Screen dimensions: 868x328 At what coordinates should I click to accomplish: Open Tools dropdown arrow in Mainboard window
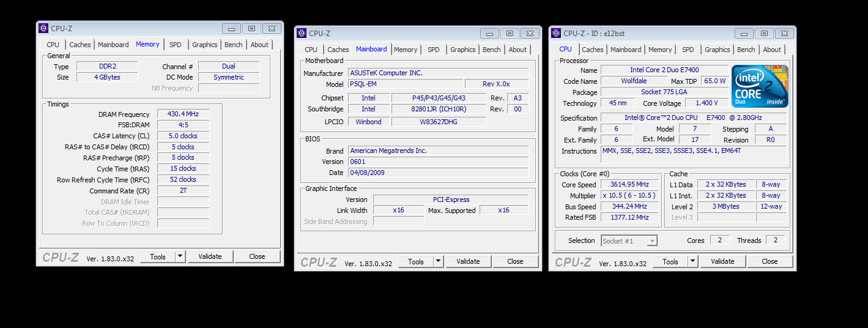[439, 261]
